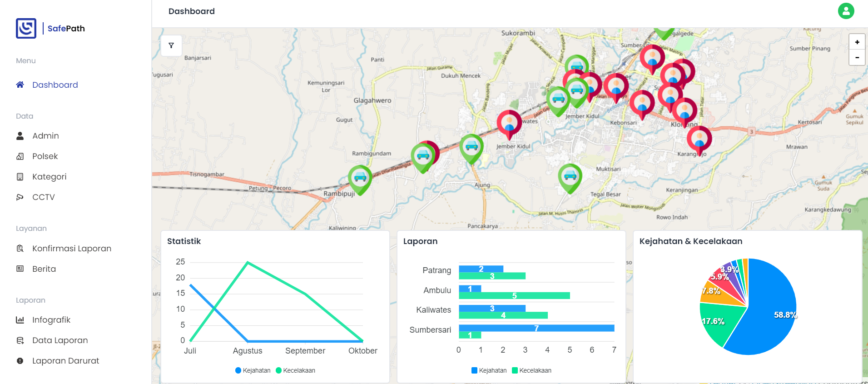Click the Sumbersari blue bar showing 7

point(536,328)
